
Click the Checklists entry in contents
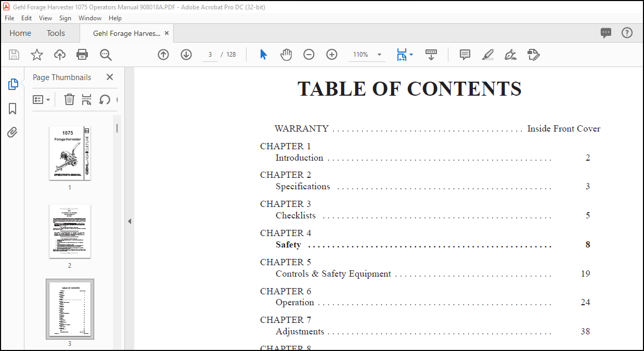tap(295, 215)
